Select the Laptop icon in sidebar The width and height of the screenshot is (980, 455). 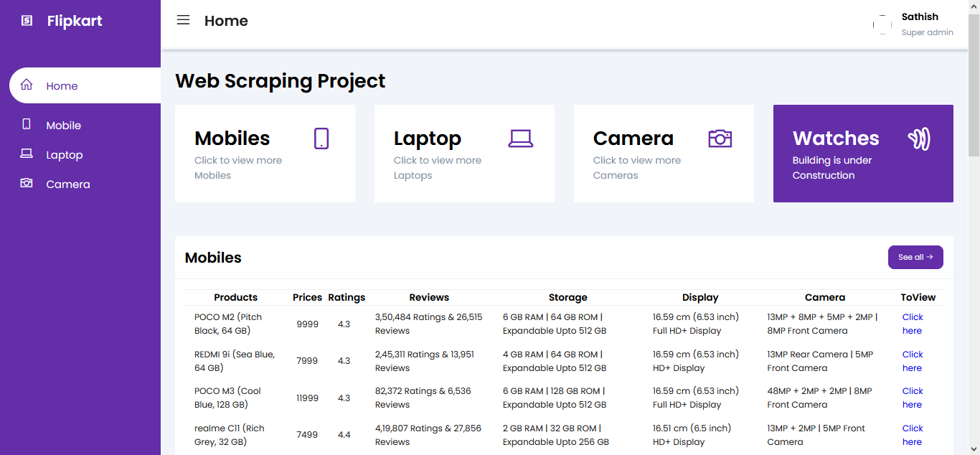[27, 154]
